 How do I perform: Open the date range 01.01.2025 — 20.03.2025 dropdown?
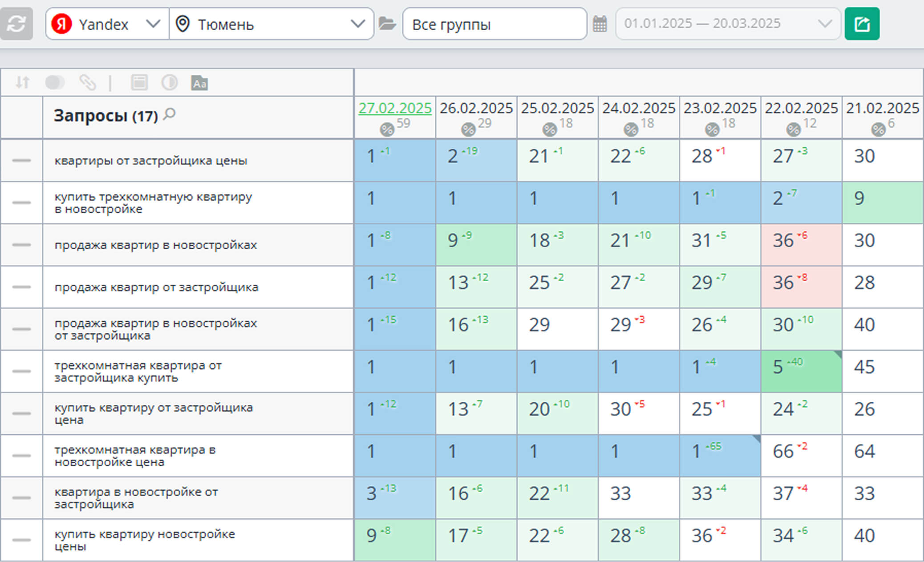pyautogui.click(x=728, y=24)
